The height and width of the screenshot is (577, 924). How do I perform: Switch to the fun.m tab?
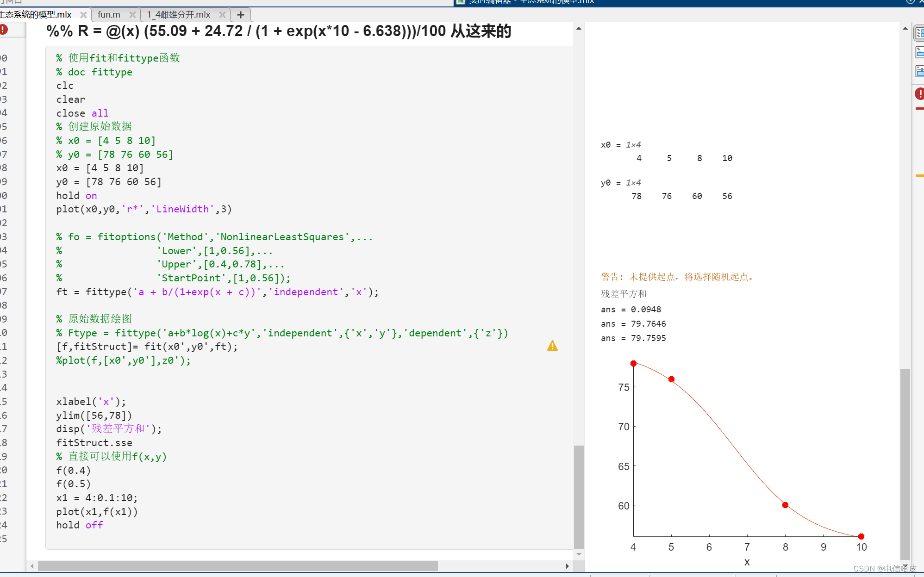(109, 15)
